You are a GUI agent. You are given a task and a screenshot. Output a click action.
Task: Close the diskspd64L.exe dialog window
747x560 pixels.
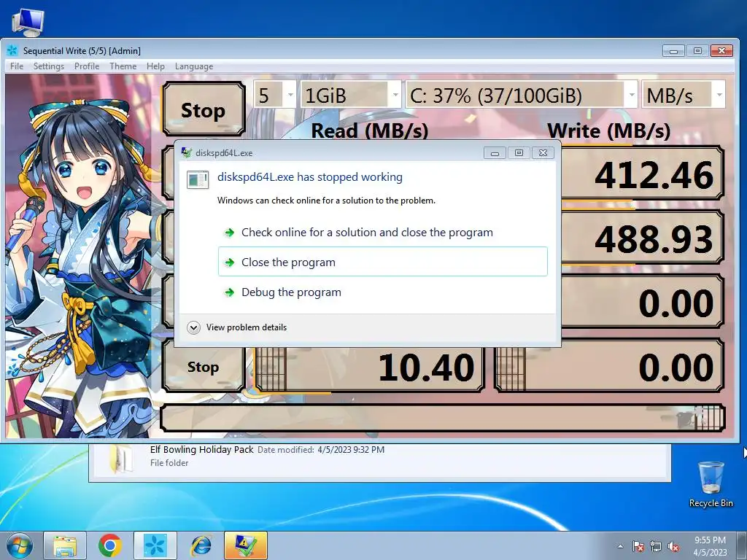point(543,153)
